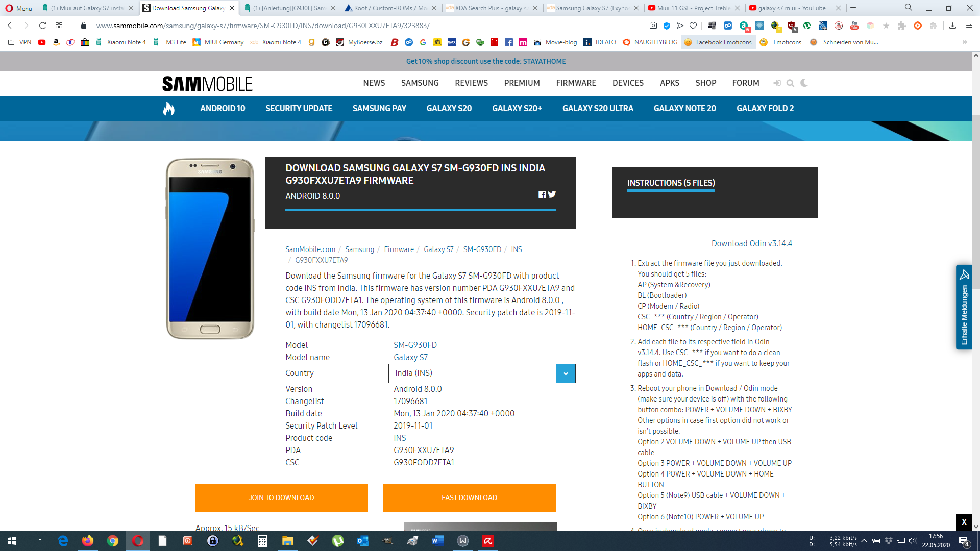Click JOIN TO DOWNLOAD button

tap(282, 498)
